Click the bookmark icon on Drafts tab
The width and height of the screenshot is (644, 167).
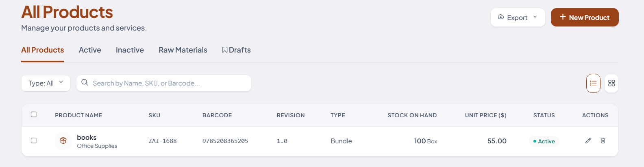(x=224, y=50)
